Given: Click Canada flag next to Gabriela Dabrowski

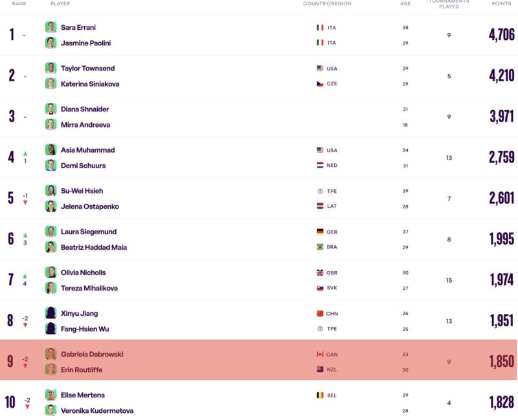Looking at the screenshot, I should point(320,355).
